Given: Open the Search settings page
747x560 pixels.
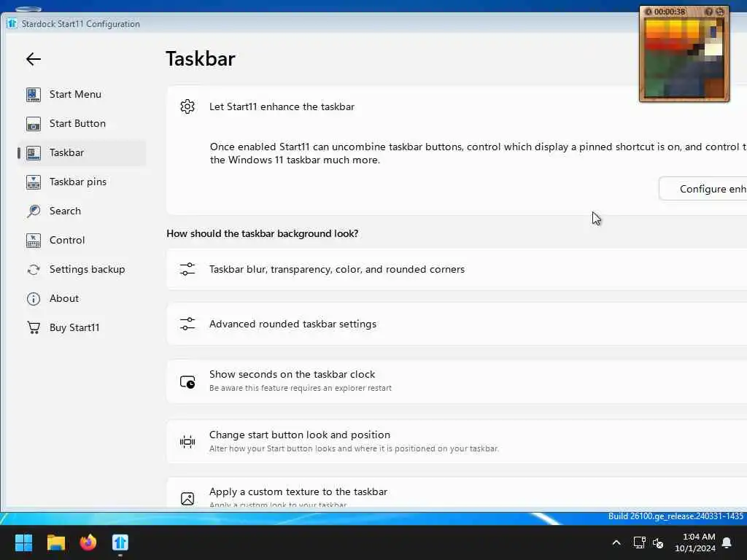Looking at the screenshot, I should click(82, 211).
